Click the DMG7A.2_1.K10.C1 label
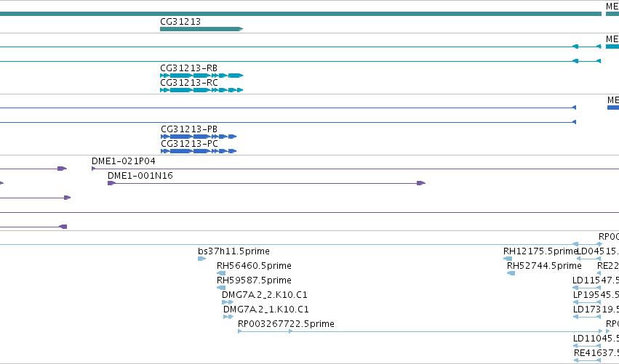 (266, 310)
